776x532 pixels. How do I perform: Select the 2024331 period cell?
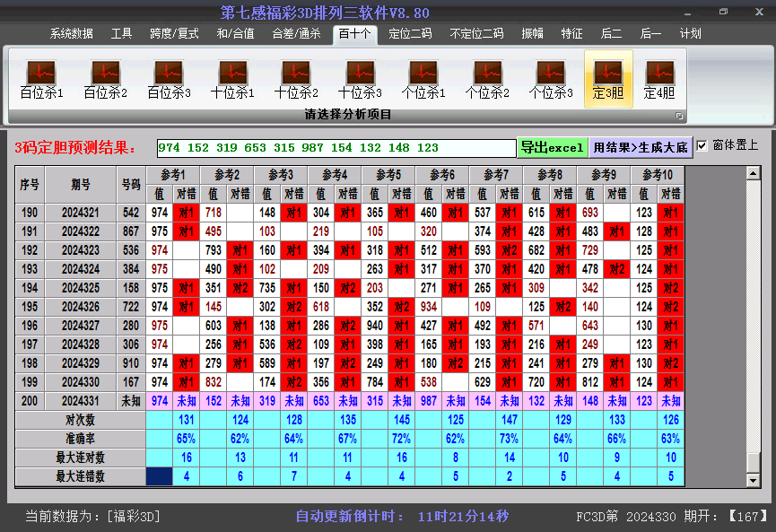pyautogui.click(x=81, y=401)
